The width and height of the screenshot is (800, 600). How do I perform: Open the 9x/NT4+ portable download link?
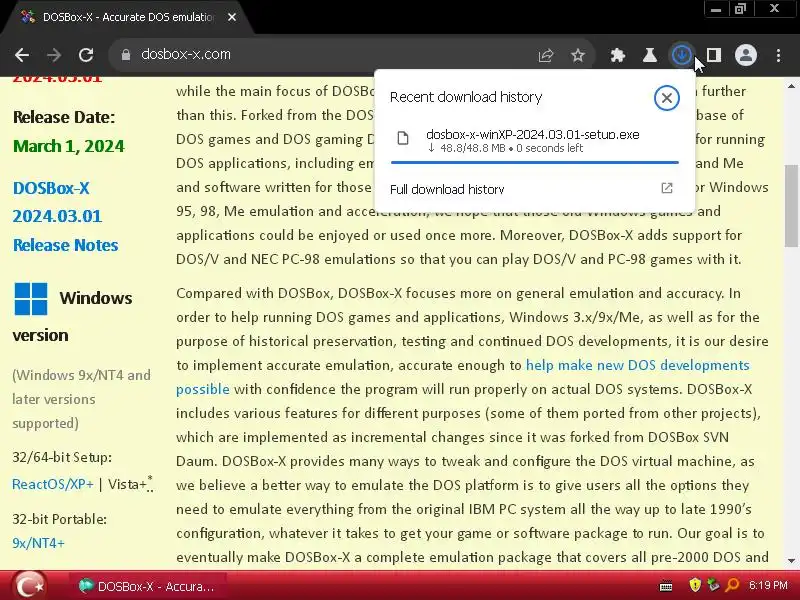[38, 543]
